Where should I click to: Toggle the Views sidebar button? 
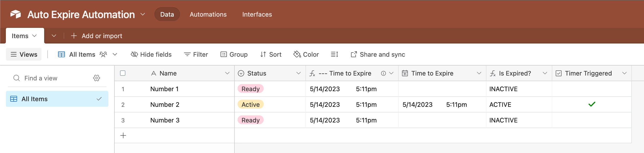pyautogui.click(x=24, y=54)
